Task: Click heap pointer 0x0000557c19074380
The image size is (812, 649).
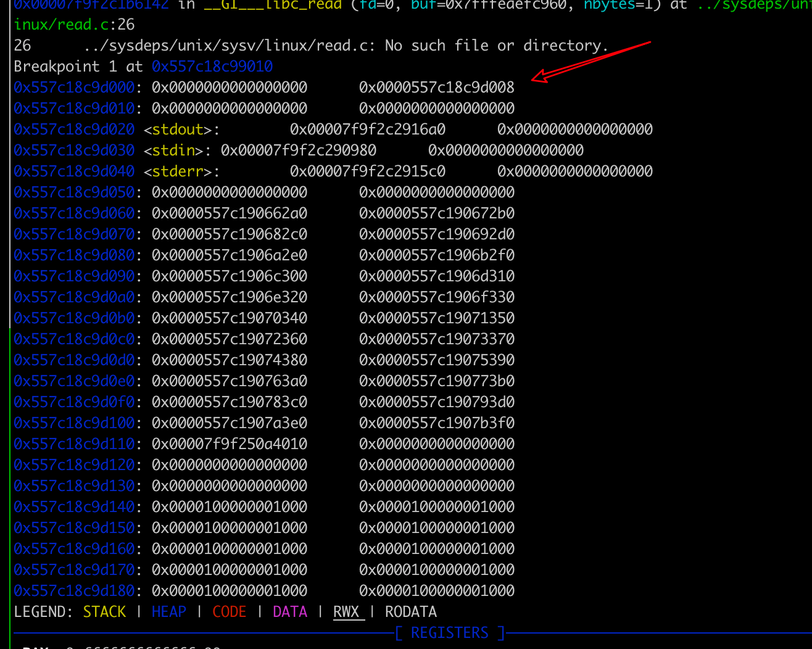Action: (230, 360)
